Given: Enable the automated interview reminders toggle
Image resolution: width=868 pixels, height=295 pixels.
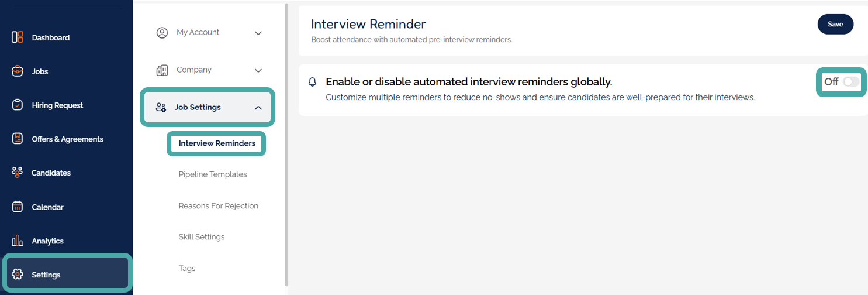Looking at the screenshot, I should (x=851, y=82).
